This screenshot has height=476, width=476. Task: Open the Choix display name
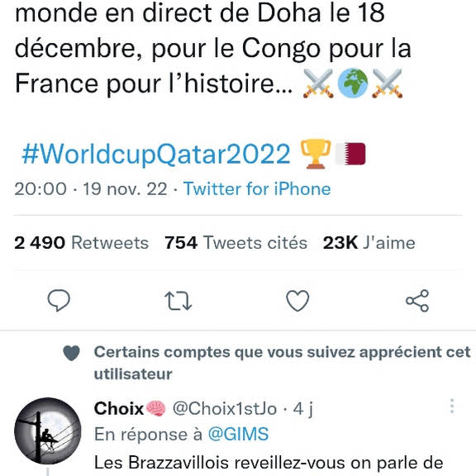pyautogui.click(x=119, y=408)
